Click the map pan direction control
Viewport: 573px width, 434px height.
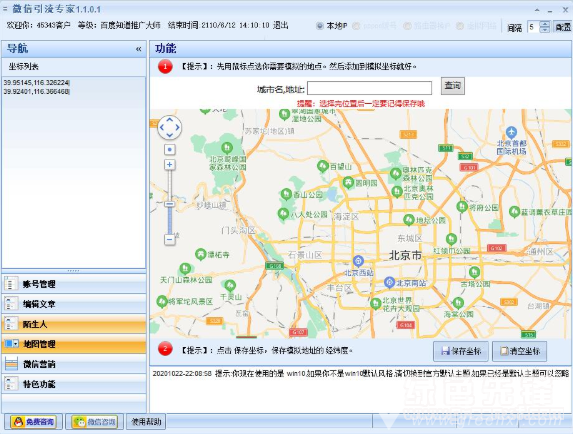[x=170, y=127]
